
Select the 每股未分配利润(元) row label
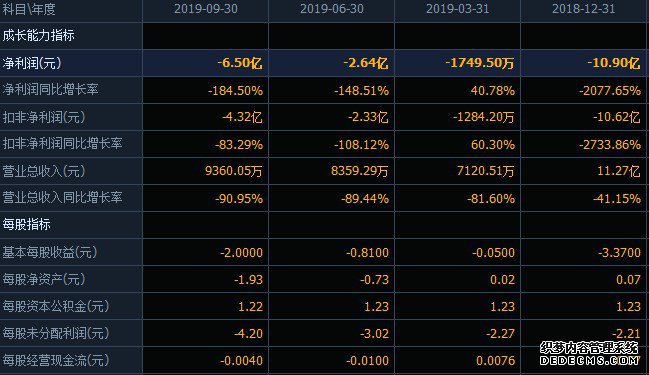(x=56, y=333)
